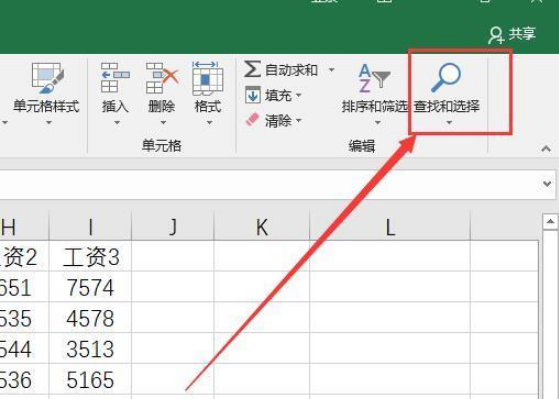
Task: Click the Find & Select (查找和选择) magnifier icon
Action: [446, 77]
